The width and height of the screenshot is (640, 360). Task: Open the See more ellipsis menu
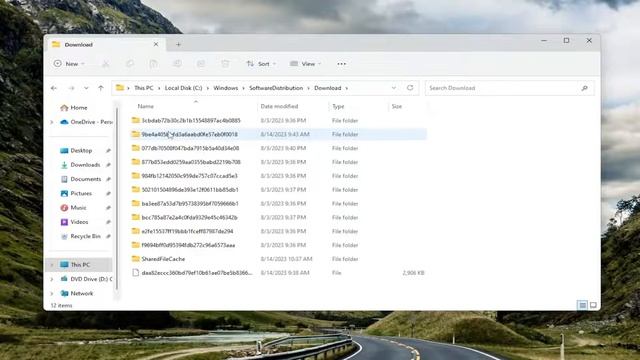342,64
